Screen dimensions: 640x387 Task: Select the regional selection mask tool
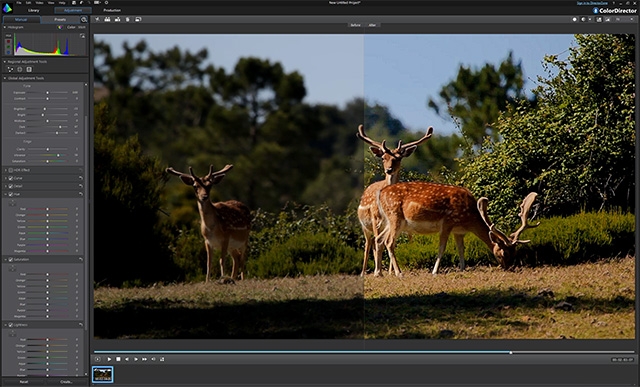click(11, 69)
